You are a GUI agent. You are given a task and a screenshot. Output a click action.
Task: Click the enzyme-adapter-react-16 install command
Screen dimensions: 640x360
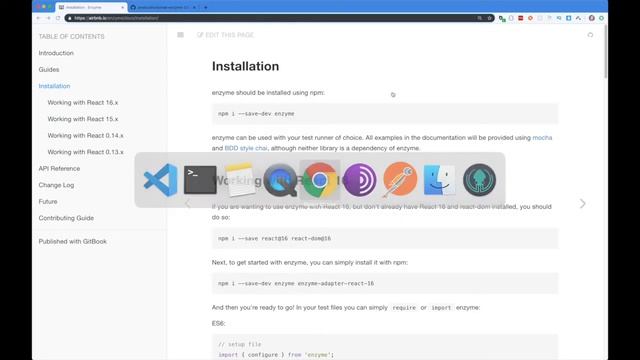coord(385,283)
